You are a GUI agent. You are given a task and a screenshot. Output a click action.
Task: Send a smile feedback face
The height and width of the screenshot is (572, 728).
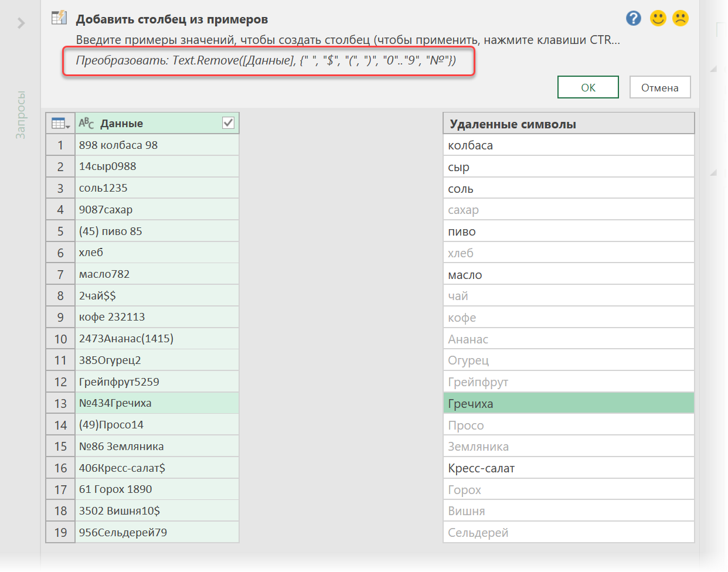658,19
